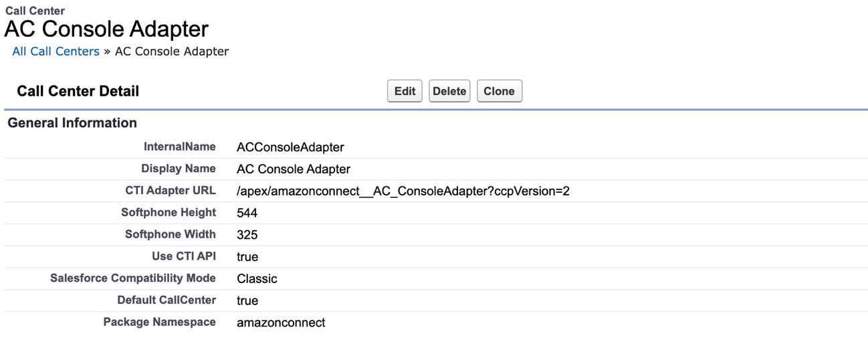Click the Use CTI API true value

[247, 257]
